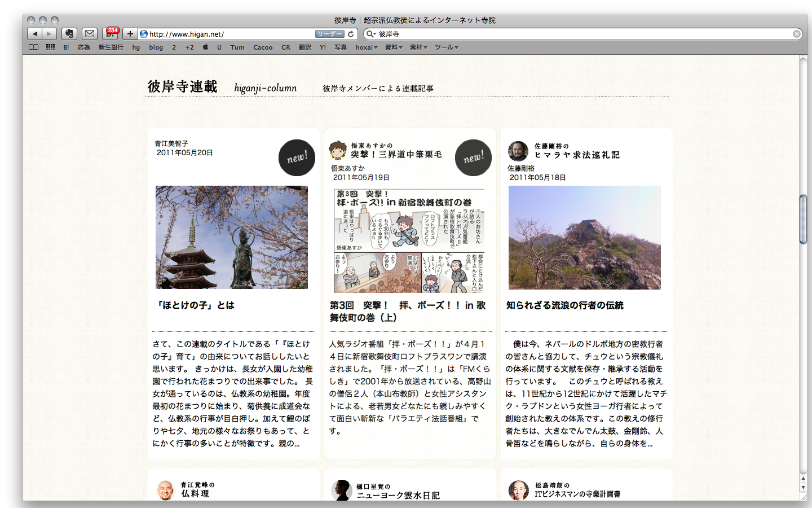Image resolution: width=812 pixels, height=508 pixels.
Task: Expand the 資料 bookmarks folder
Action: point(393,47)
